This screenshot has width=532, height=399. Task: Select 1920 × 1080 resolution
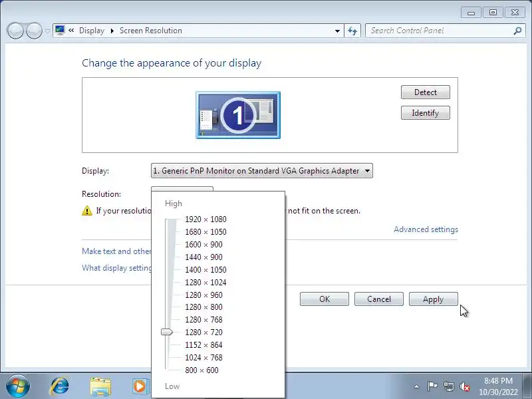(205, 219)
